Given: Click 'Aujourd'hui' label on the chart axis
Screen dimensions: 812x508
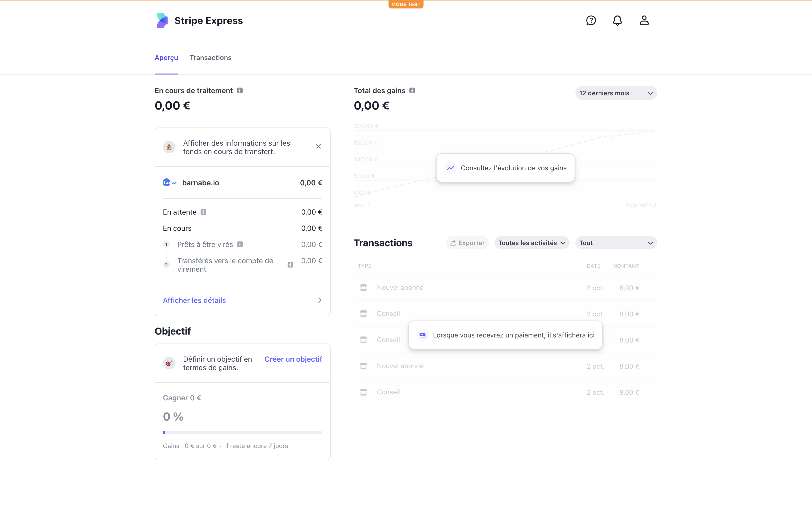Looking at the screenshot, I should pyautogui.click(x=641, y=205).
